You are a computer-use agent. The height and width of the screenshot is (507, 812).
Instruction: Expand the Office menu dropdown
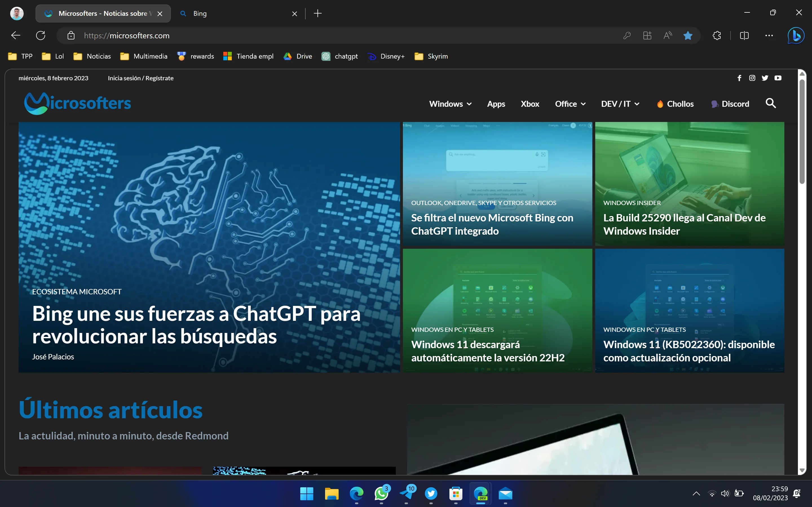[x=570, y=104]
